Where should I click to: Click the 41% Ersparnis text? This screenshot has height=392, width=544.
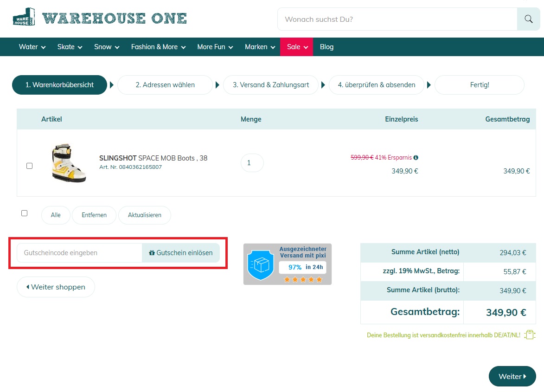point(393,157)
